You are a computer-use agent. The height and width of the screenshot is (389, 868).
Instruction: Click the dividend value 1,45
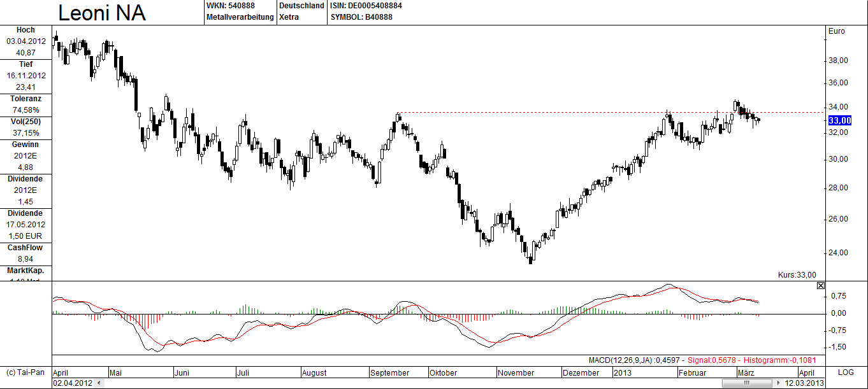(26, 202)
